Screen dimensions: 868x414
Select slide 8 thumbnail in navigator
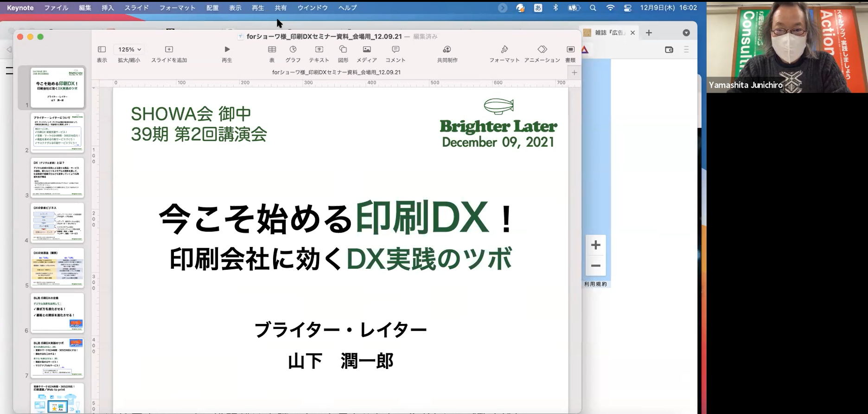click(x=57, y=398)
